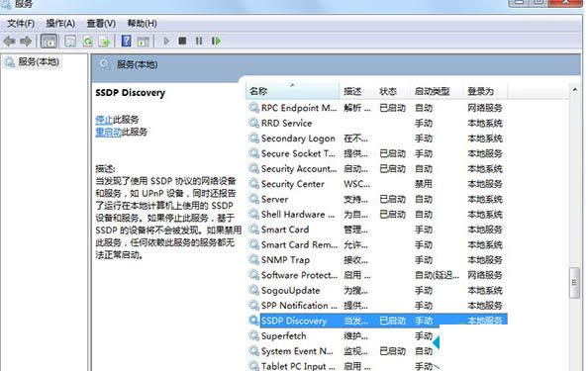Click the Restart Service icon
Viewport: 588px width, 371px height.
pos(216,41)
